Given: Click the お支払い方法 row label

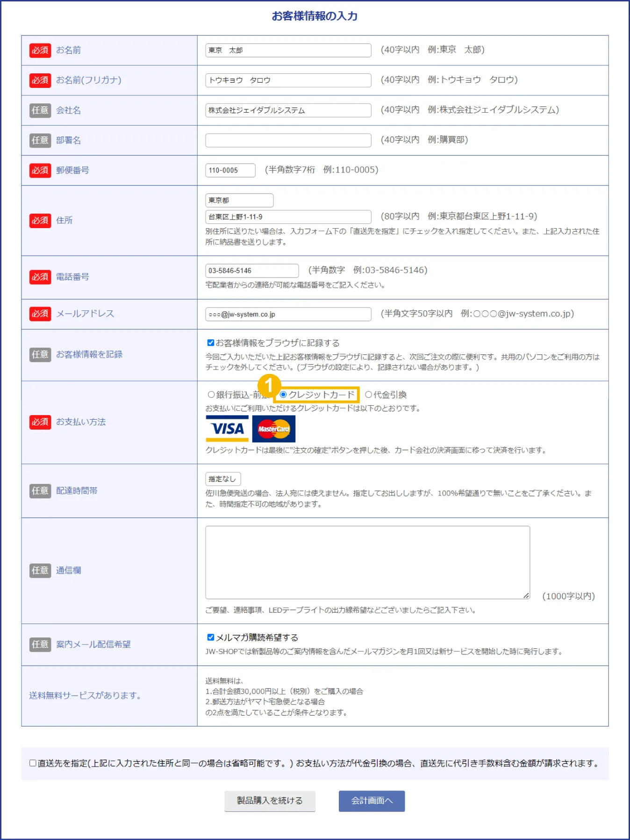Looking at the screenshot, I should [81, 422].
